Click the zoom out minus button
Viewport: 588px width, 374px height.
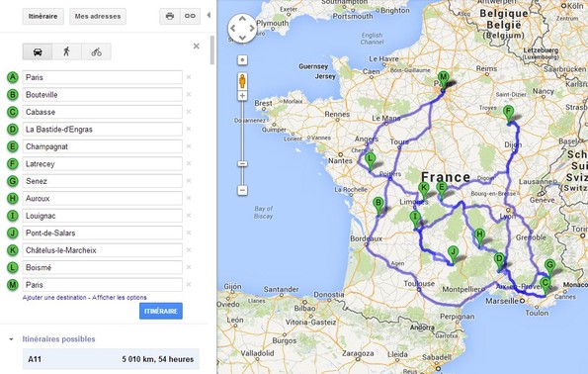click(x=243, y=190)
